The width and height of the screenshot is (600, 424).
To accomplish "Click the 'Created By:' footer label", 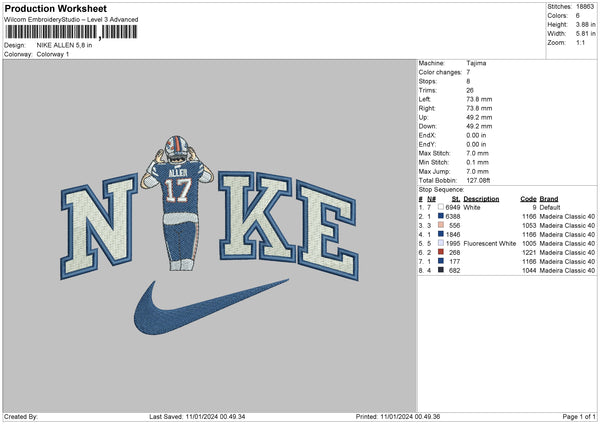I will (21, 417).
